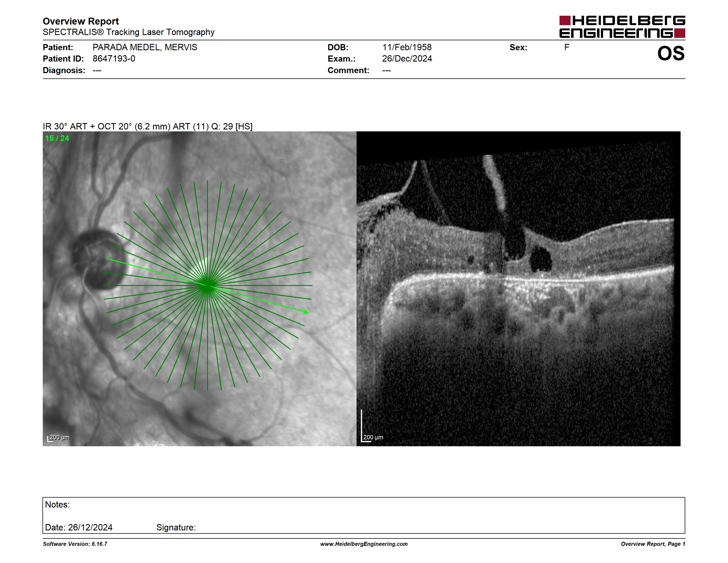Image resolution: width=728 pixels, height=563 pixels.
Task: Click the 'OS' eye label
Action: pos(671,53)
